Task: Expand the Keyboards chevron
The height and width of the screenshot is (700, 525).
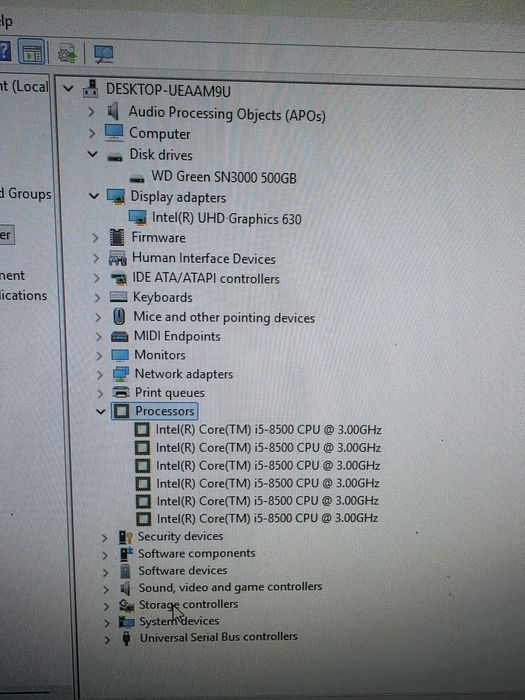Action: (97, 298)
